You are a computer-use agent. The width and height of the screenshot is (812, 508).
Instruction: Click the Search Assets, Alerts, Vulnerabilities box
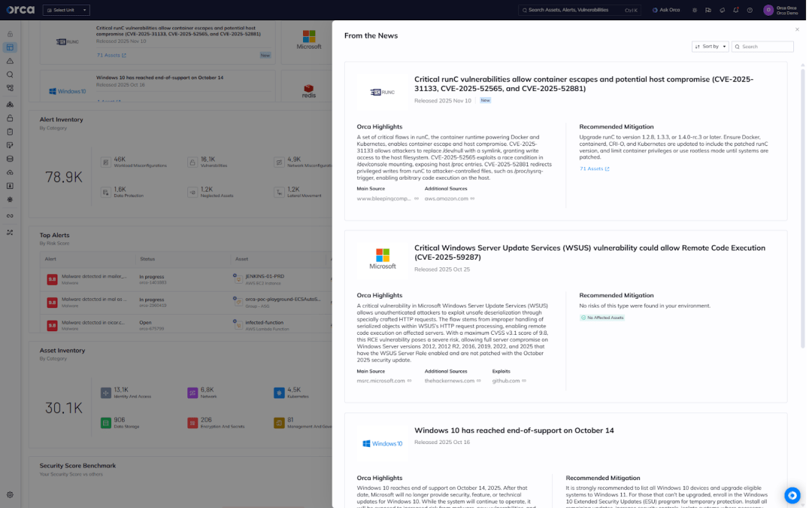click(x=569, y=10)
